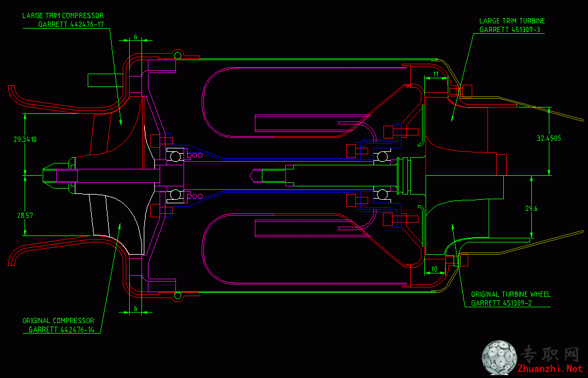Select the "6" dimension at the drawing's top
Image resolution: width=588 pixels, height=378 pixels.
pos(136,37)
